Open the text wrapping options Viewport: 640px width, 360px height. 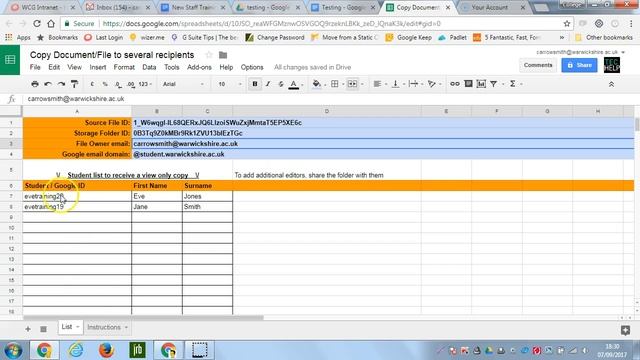click(x=415, y=84)
